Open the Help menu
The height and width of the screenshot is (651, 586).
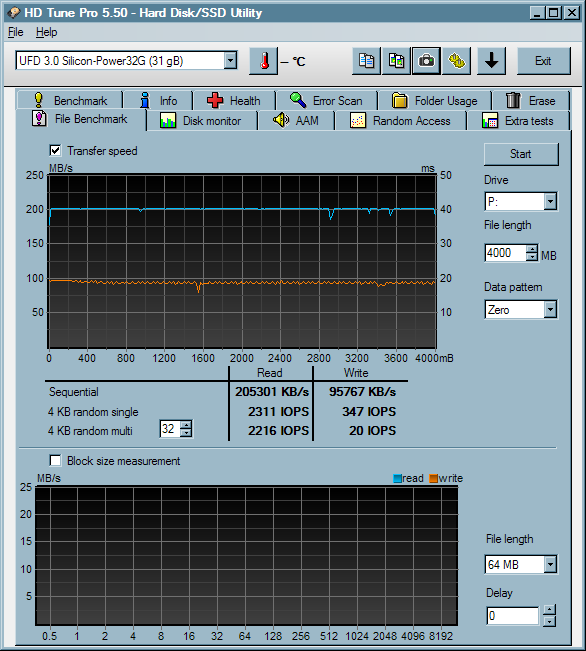point(46,32)
